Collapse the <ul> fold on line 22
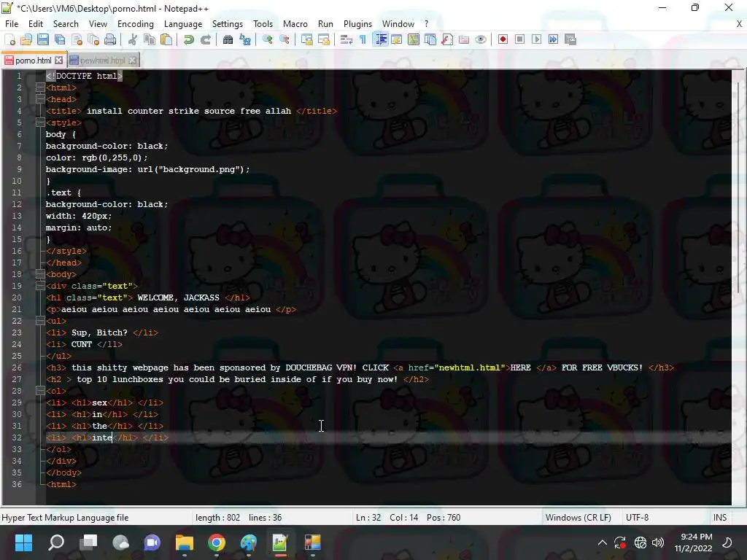747x560 pixels. 40,321
